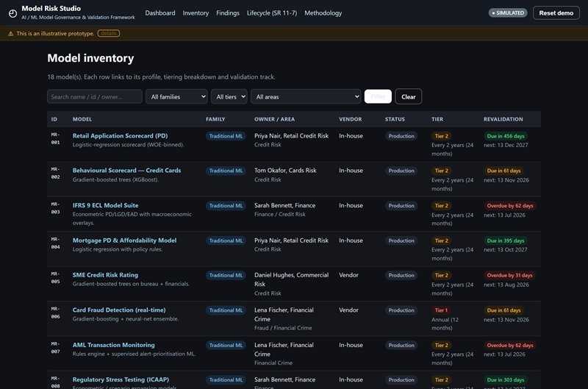Click the 'Model inventory' page heading
Viewport: 588px width, 389px height.
[90, 58]
